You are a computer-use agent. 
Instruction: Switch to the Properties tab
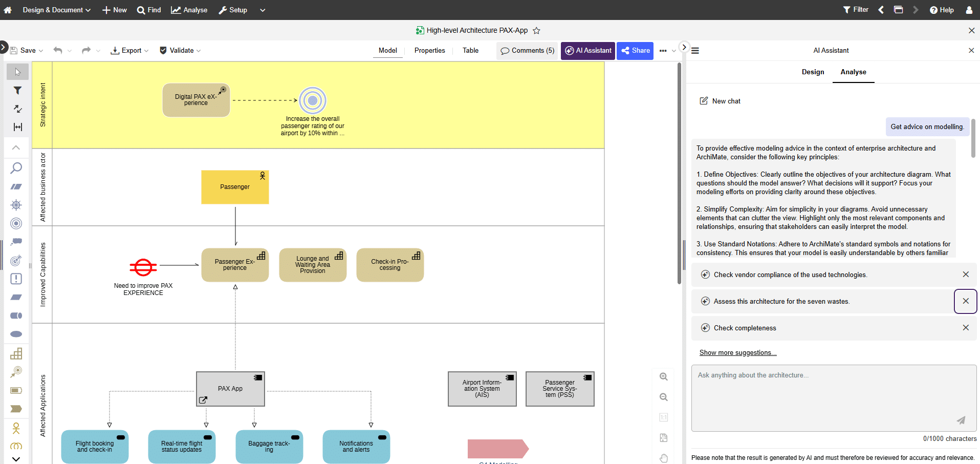tap(429, 50)
